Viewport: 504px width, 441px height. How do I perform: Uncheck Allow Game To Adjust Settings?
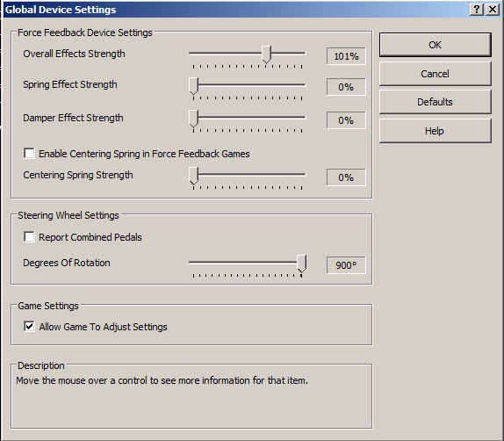(29, 327)
